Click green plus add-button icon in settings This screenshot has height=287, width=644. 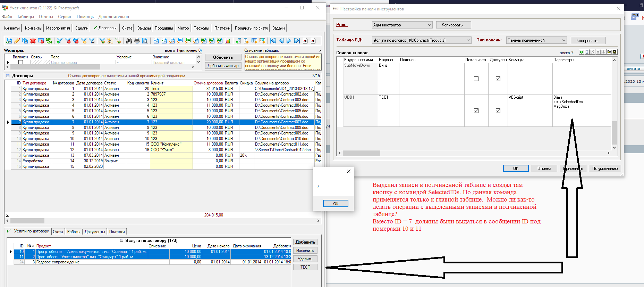[582, 52]
